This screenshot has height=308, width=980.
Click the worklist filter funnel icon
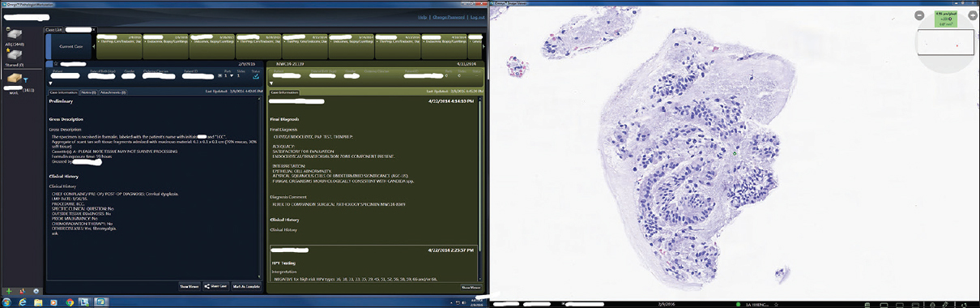point(26,79)
